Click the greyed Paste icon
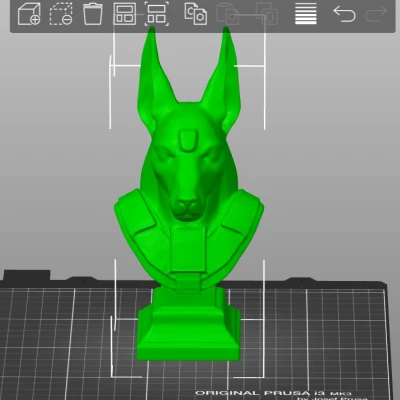The height and width of the screenshot is (400, 400). [228, 14]
